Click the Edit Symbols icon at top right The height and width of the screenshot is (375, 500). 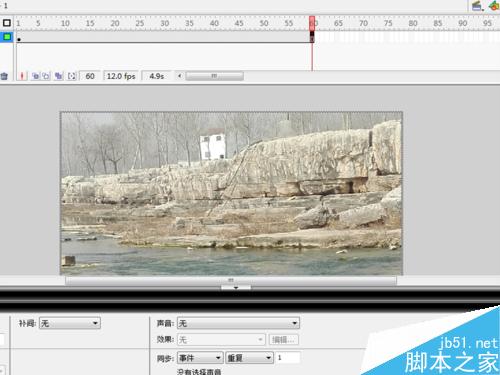coord(494,6)
